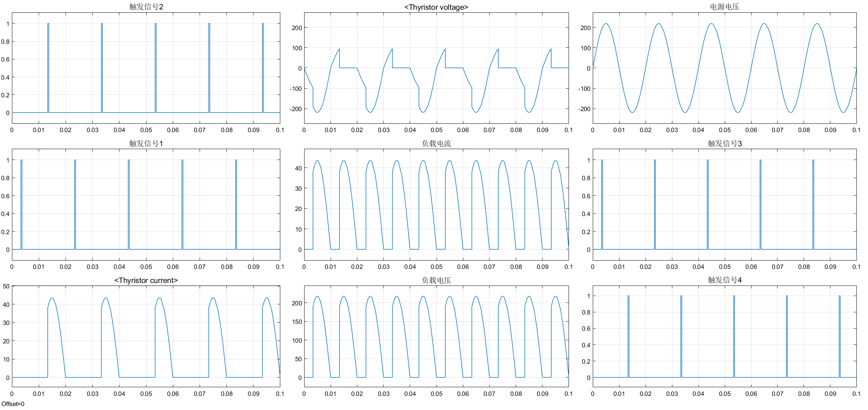Image resolution: width=868 pixels, height=410 pixels.
Task: Click the <Thyristor voltage> plot title
Action: [x=436, y=7]
